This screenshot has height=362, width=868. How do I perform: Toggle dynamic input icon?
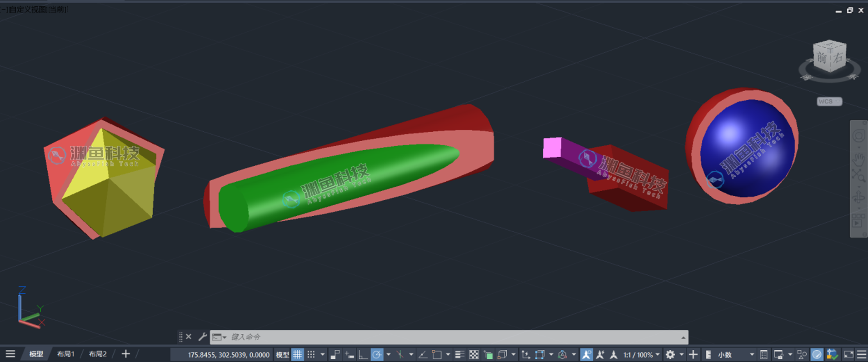(x=349, y=354)
